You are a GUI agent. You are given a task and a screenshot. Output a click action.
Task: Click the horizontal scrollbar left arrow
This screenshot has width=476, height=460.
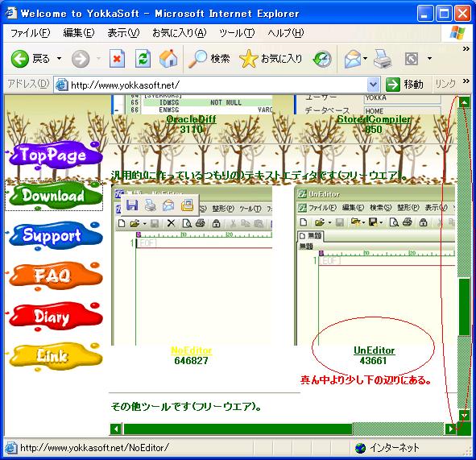tap(116, 429)
